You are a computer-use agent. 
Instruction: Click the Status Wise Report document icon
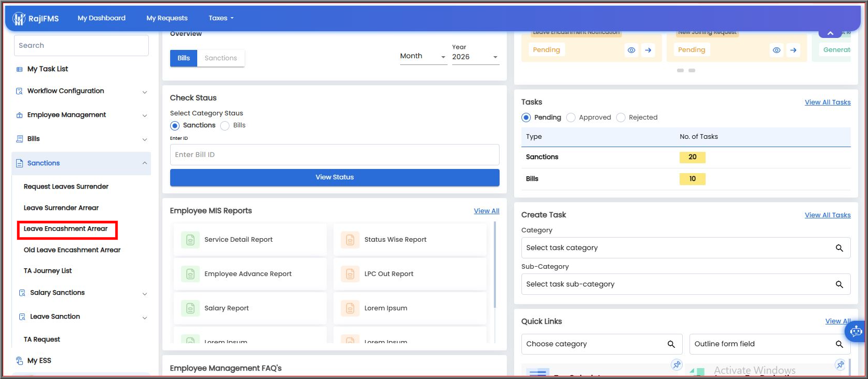tap(350, 240)
